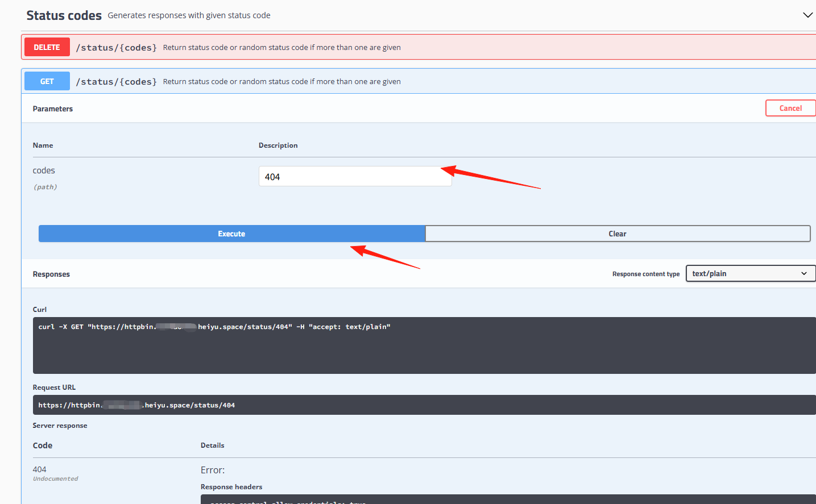This screenshot has height=504, width=816.
Task: Click the codes parameter name
Action: (44, 170)
